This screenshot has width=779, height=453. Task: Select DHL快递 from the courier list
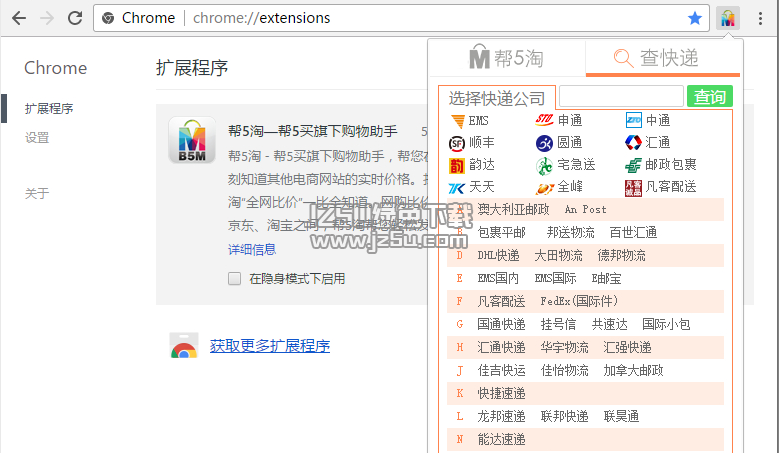[498, 255]
